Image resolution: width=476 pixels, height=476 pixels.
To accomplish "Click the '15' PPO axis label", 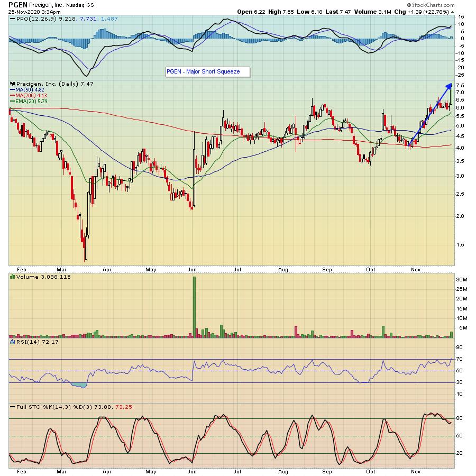I will pos(461,17).
